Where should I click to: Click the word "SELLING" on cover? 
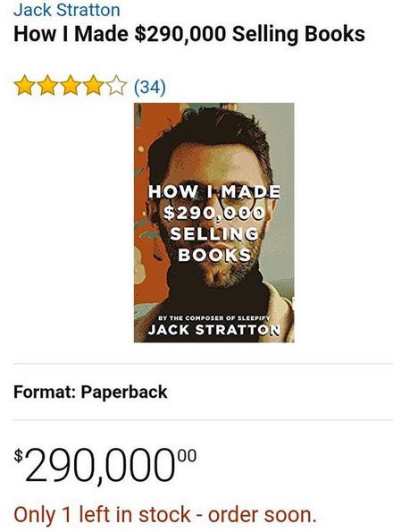click(214, 233)
